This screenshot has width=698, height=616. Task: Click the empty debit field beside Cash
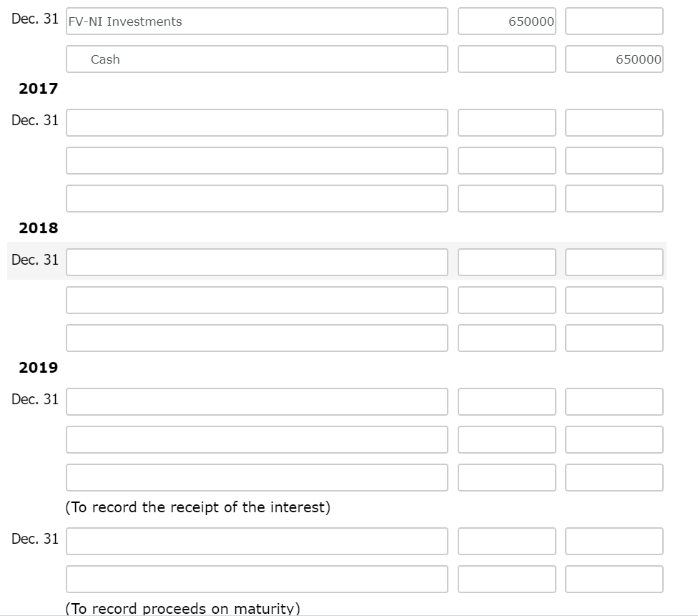coord(507,59)
